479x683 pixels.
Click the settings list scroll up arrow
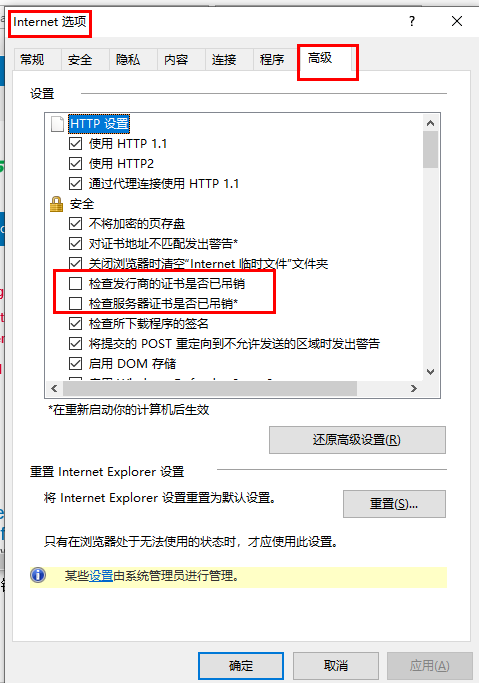[430, 123]
